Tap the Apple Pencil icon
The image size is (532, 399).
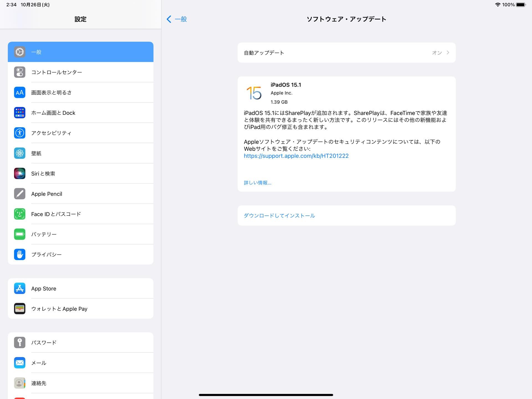tap(20, 194)
